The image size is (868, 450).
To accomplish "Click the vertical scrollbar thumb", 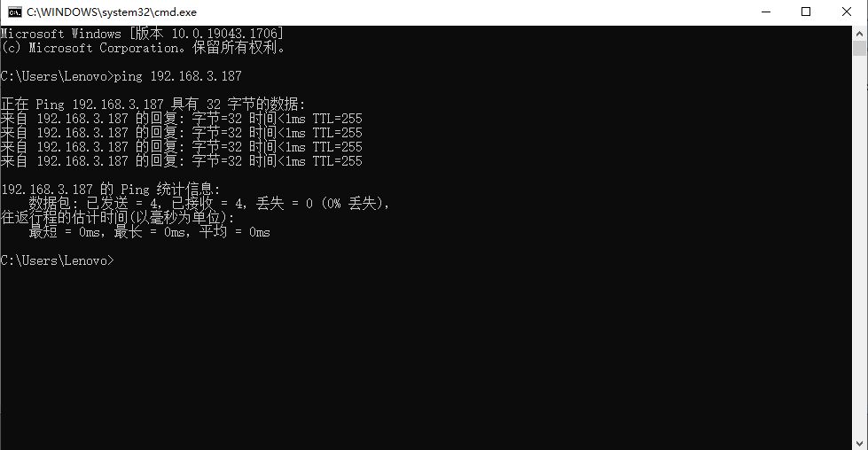I will tap(860, 49).
